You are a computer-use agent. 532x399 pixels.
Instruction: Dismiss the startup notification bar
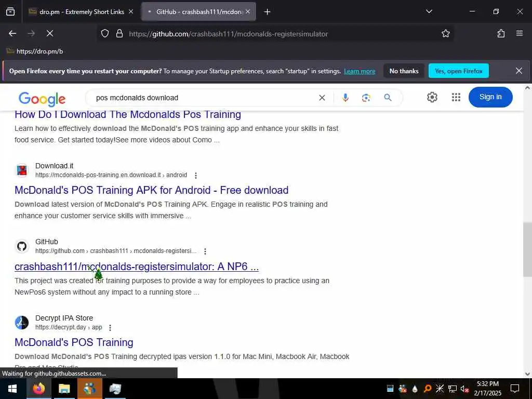coord(519,71)
